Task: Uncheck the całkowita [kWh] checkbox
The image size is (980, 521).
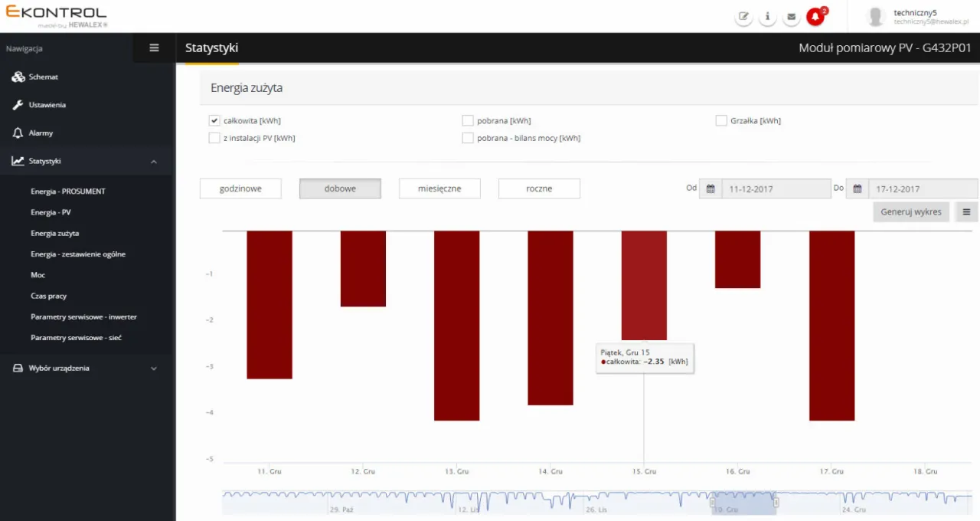Action: click(214, 121)
